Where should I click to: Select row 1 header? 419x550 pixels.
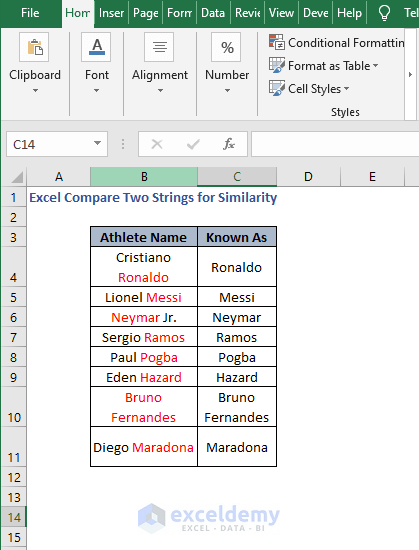(13, 197)
